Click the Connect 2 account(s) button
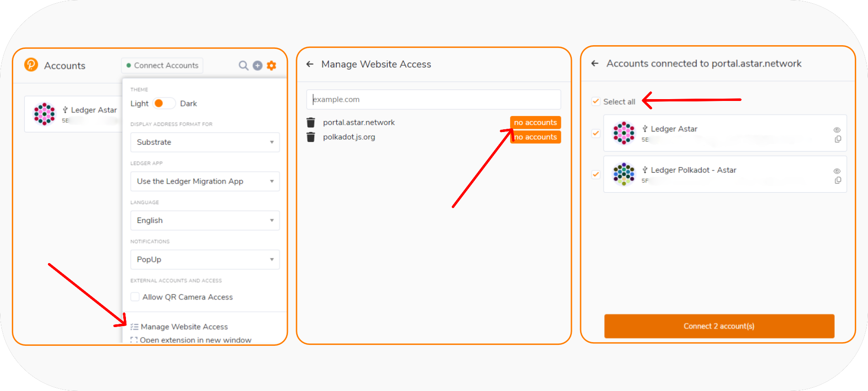Image resolution: width=868 pixels, height=391 pixels. [x=719, y=326]
